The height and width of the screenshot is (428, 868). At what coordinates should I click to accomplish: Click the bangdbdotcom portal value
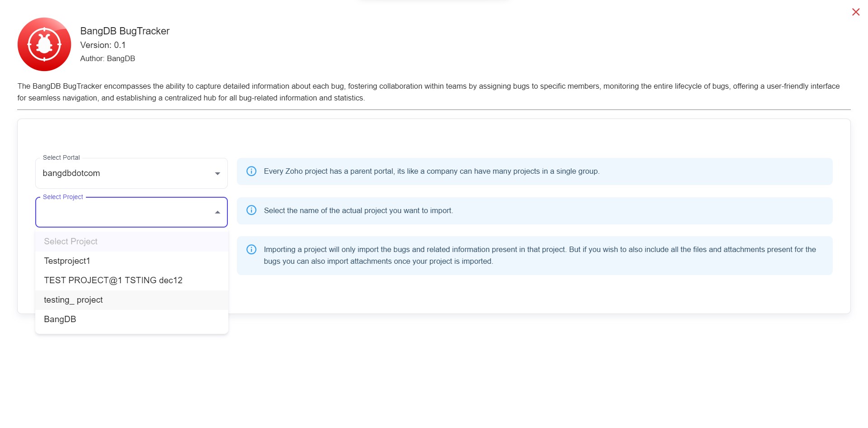71,173
